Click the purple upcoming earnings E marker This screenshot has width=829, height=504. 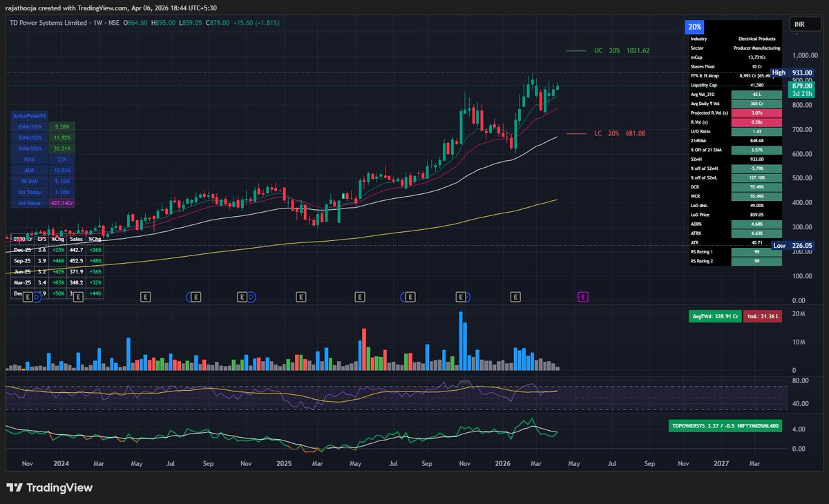582,297
